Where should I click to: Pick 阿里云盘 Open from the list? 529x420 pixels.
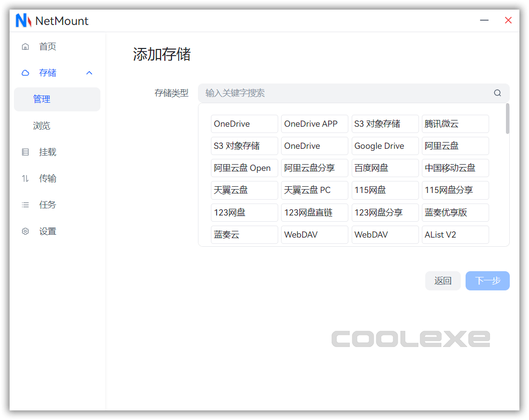(244, 168)
